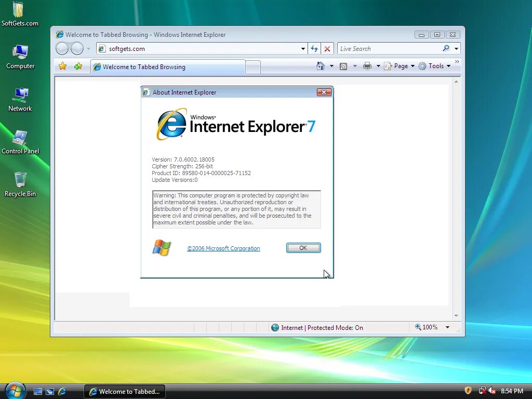Select the Control Panel desktop icon
Image resolution: width=532 pixels, height=399 pixels.
(20, 142)
